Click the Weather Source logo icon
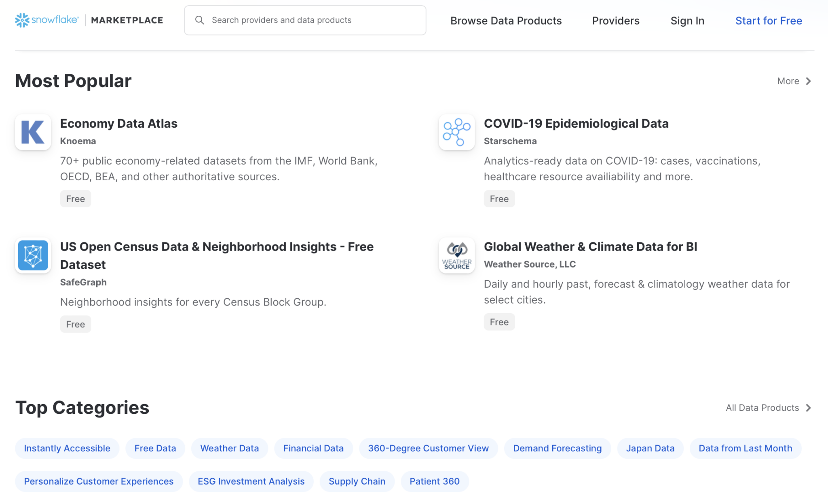 tap(456, 255)
